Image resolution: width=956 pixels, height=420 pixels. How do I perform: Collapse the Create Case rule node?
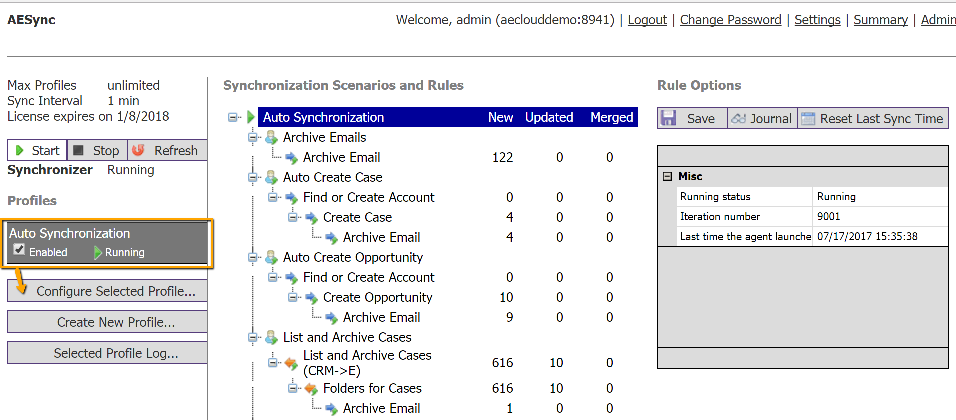(293, 218)
